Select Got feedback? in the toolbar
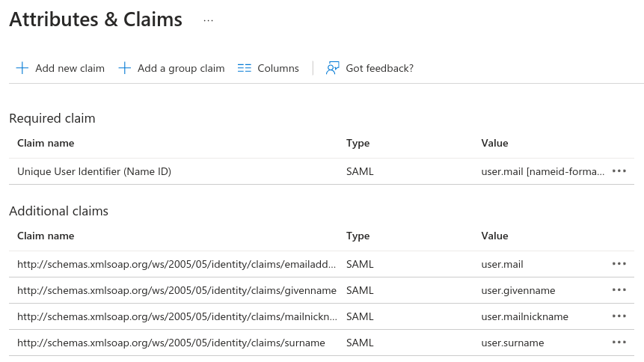 pos(379,68)
